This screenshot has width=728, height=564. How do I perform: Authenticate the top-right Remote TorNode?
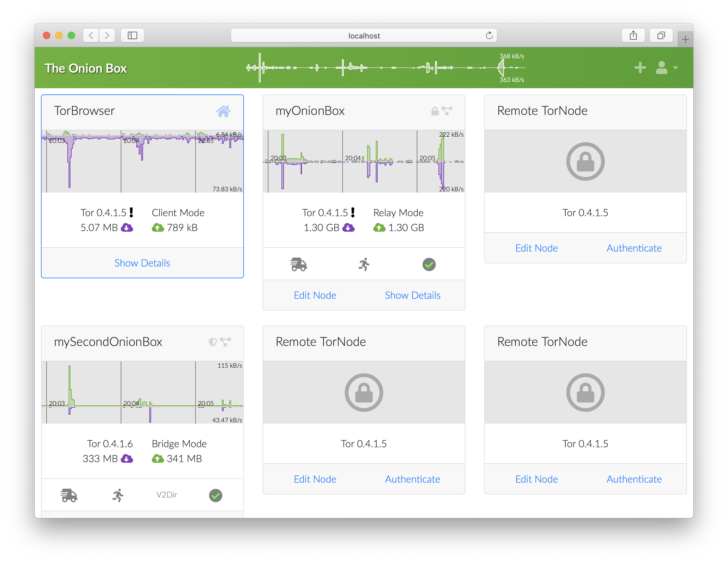634,248
